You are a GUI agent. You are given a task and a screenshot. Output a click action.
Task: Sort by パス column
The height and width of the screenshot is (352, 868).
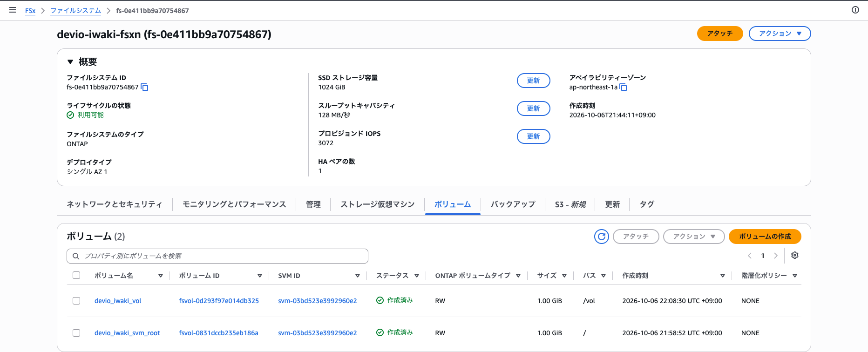click(x=604, y=276)
